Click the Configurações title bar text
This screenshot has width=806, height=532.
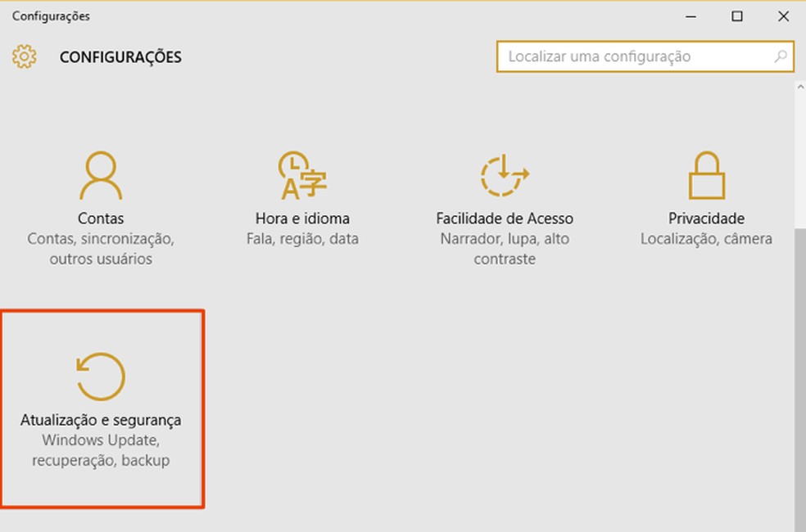click(x=53, y=16)
